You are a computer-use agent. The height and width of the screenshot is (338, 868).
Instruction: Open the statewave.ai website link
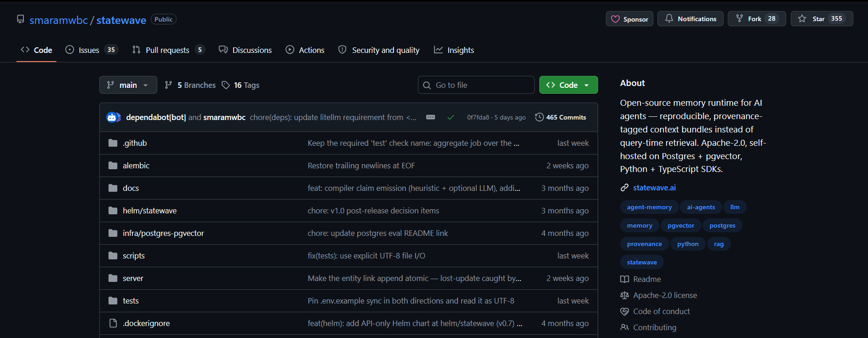click(x=654, y=188)
